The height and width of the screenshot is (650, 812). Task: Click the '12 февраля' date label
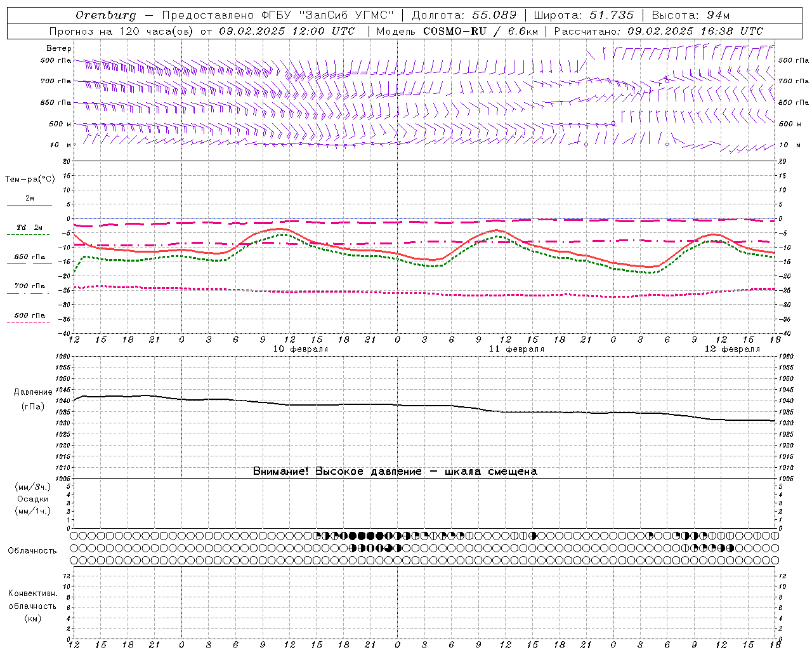(x=732, y=349)
